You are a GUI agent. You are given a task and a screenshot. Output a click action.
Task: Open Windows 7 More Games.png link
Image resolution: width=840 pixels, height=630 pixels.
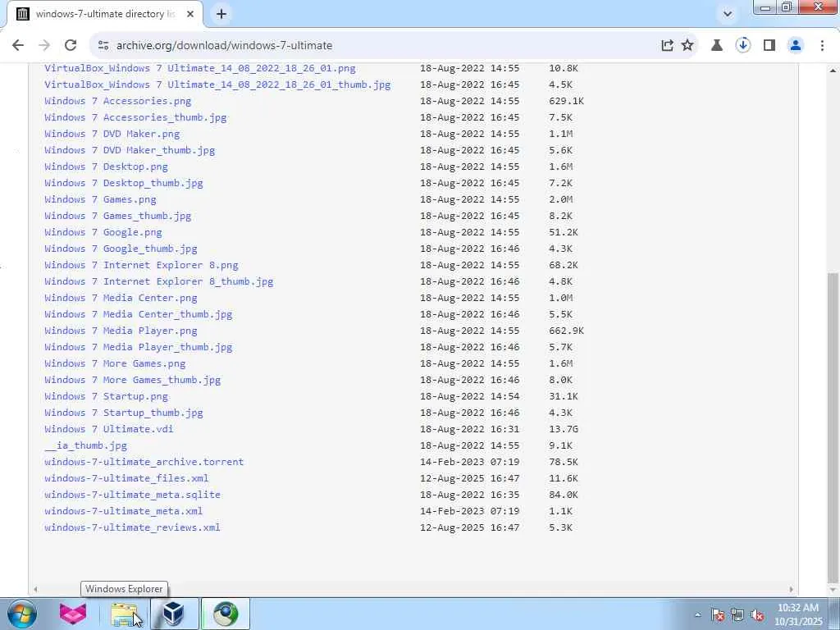click(x=115, y=363)
